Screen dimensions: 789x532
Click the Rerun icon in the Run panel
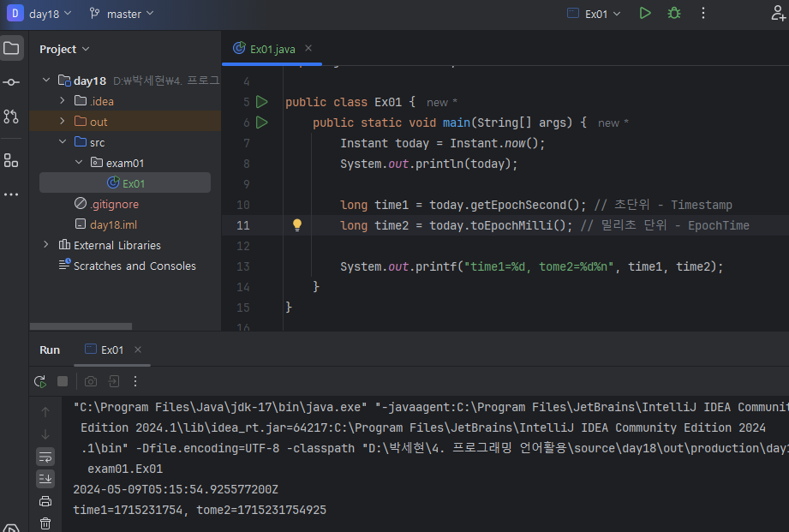40,381
